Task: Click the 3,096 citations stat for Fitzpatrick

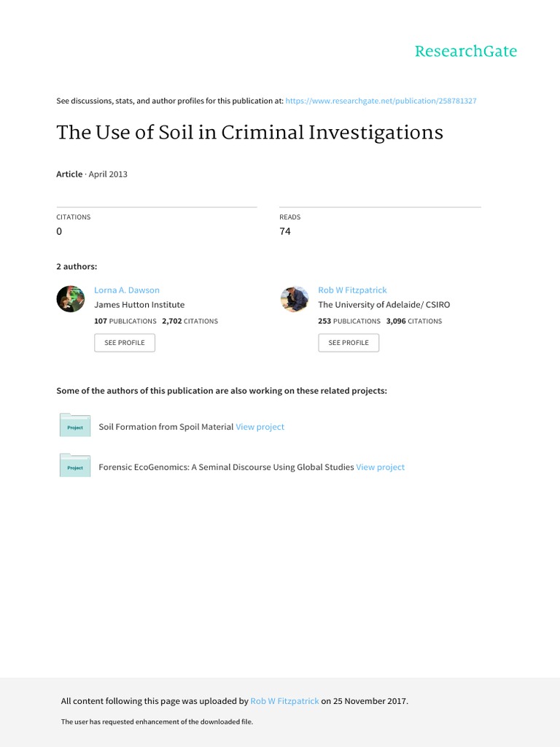Action: pyautogui.click(x=413, y=321)
